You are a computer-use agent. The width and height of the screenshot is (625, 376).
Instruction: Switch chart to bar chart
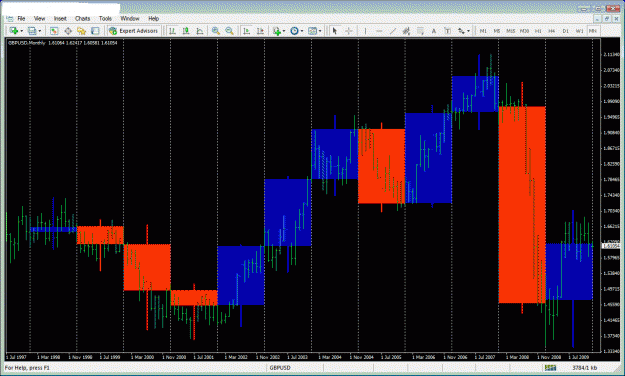tap(172, 31)
